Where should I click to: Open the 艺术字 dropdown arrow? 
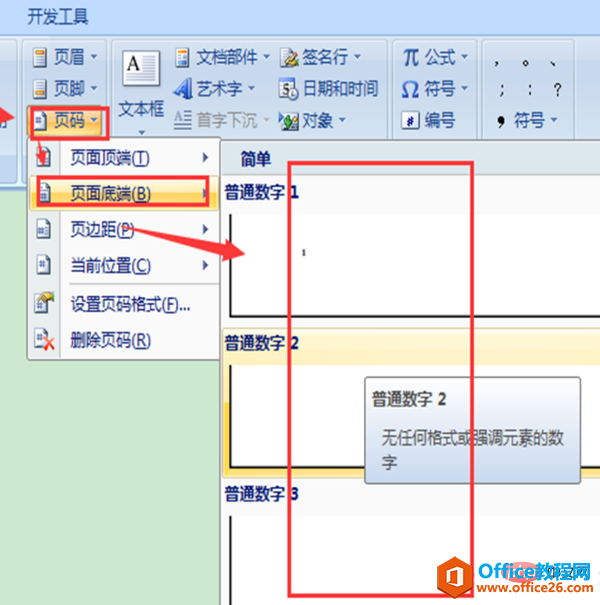coord(252,88)
